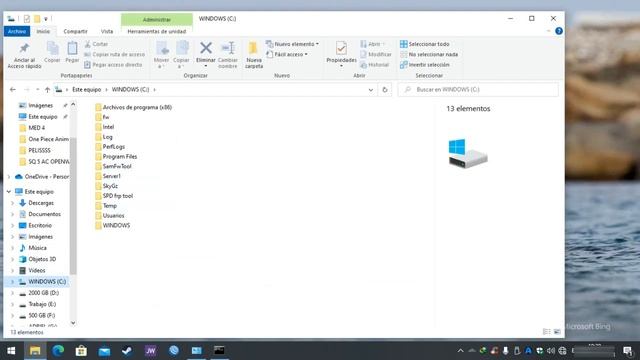Expand Documentos in navigation pane
The image size is (640, 360).
(x=13, y=214)
